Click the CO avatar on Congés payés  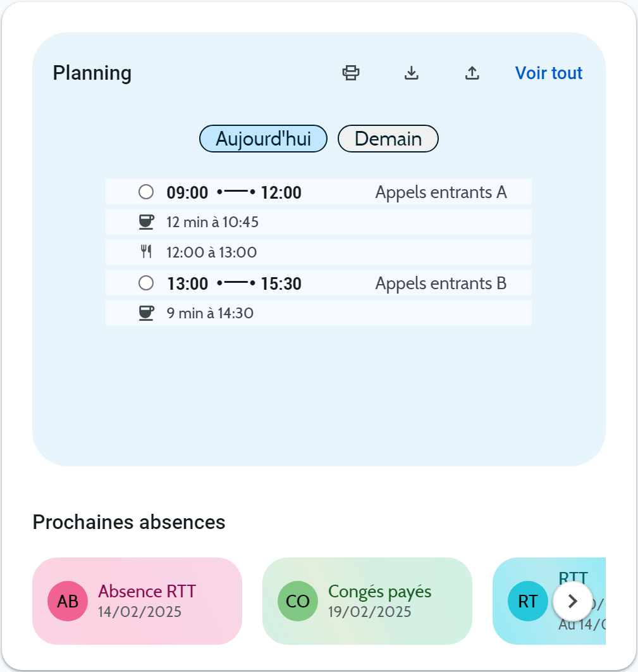coord(298,601)
